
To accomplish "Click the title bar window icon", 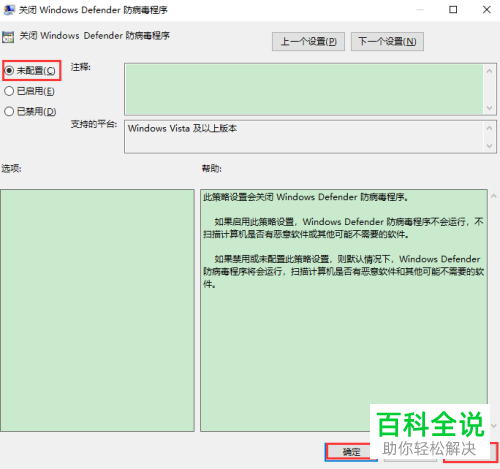I will [9, 10].
